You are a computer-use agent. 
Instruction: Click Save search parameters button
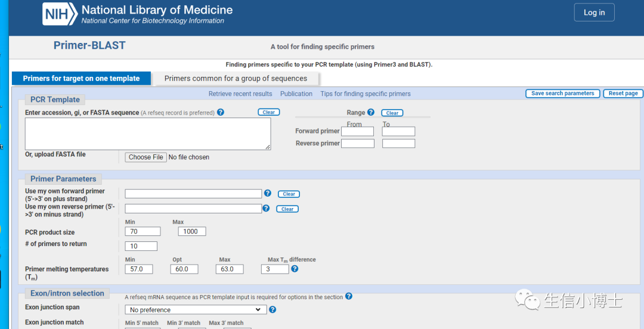[563, 94]
